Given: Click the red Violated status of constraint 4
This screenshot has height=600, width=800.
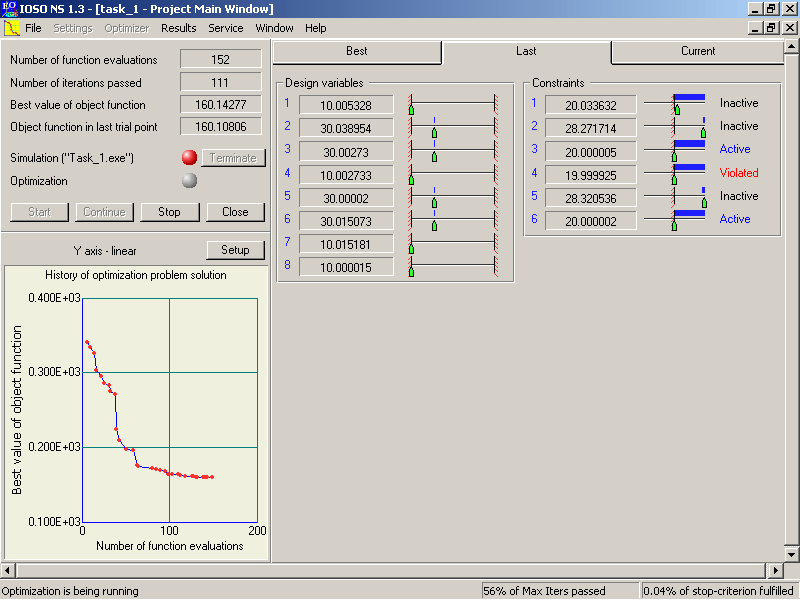Looking at the screenshot, I should tap(739, 172).
